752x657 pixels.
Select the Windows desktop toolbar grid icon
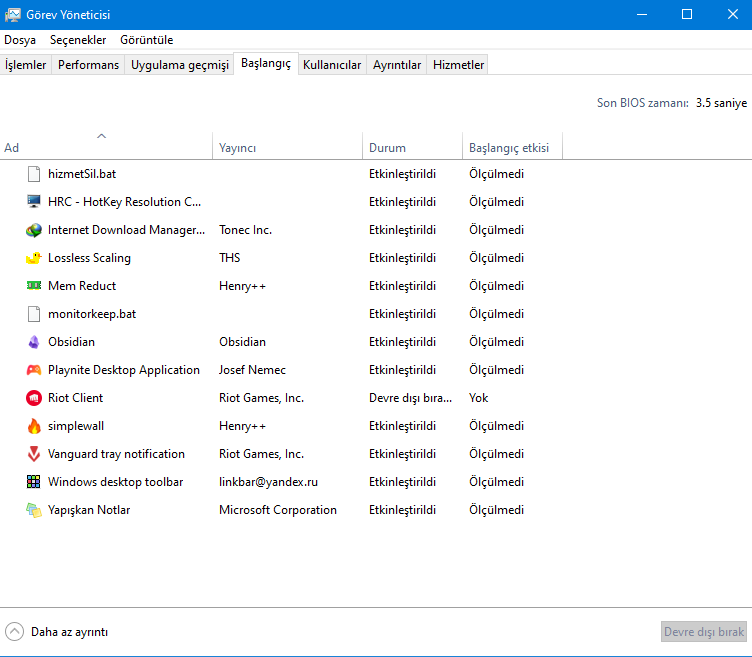(x=34, y=482)
